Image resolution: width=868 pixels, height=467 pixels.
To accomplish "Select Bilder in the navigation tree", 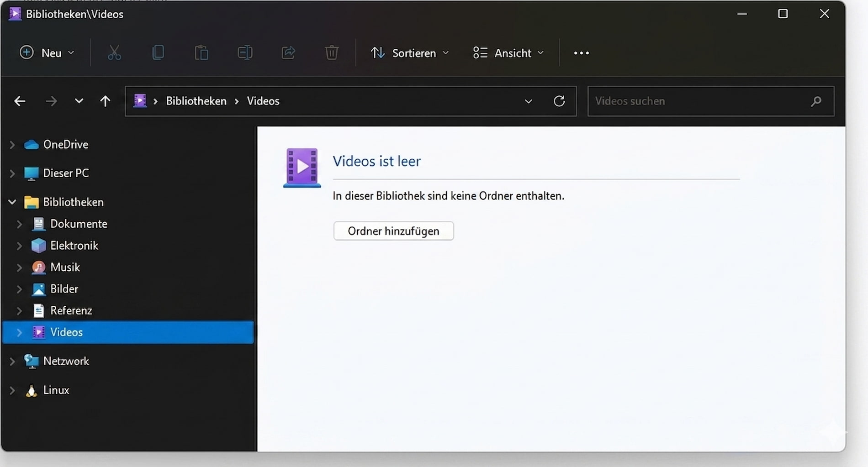I will (x=64, y=289).
